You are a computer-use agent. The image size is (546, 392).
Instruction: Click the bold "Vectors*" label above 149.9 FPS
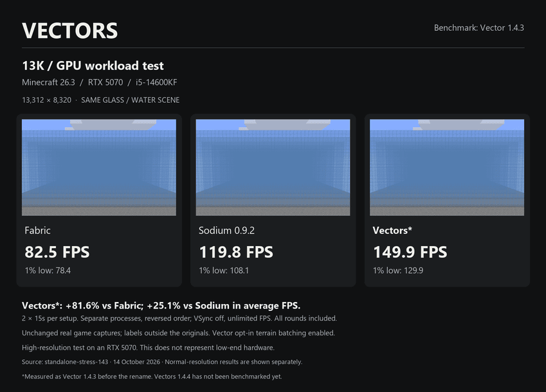(x=392, y=230)
